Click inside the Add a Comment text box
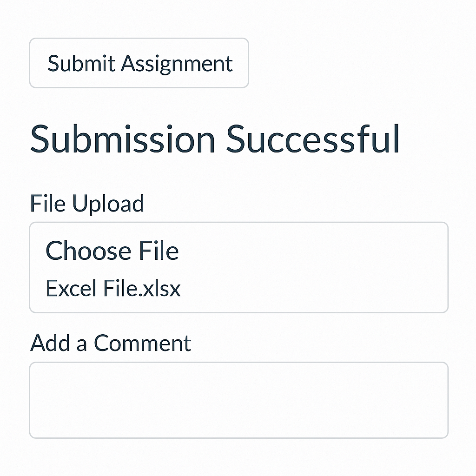 (x=238, y=400)
